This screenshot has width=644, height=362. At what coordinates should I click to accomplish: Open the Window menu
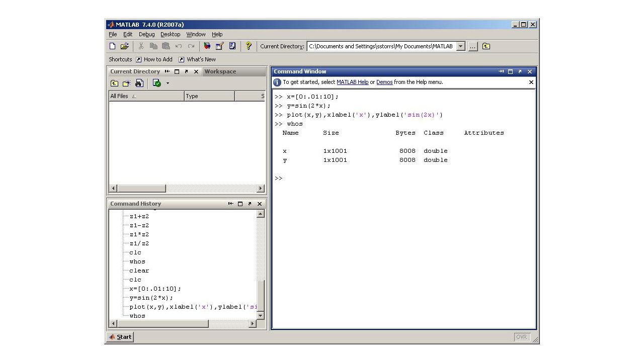(196, 34)
